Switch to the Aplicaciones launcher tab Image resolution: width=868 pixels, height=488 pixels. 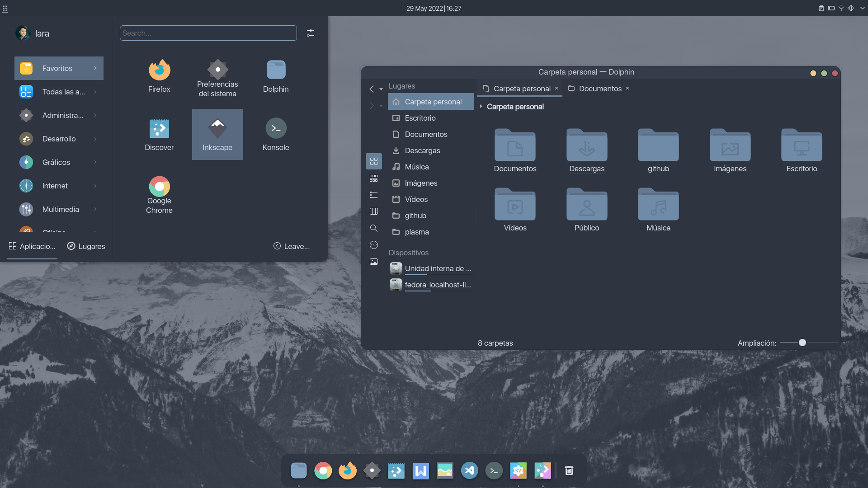pyautogui.click(x=32, y=246)
